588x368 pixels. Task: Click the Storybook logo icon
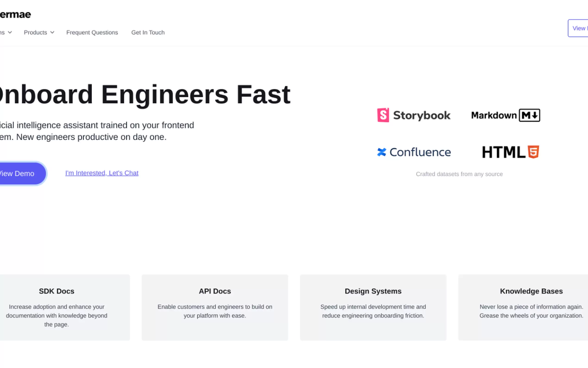(383, 115)
